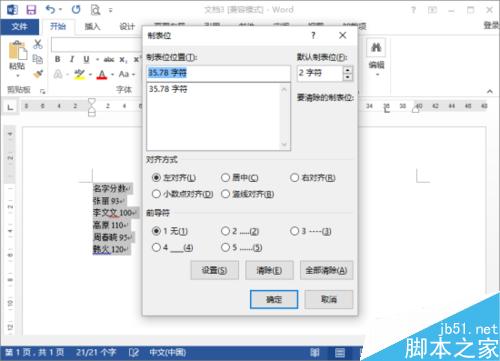Screen dimensions: 500x361
Task: Select Bar alignment radio button
Action: tap(225, 194)
